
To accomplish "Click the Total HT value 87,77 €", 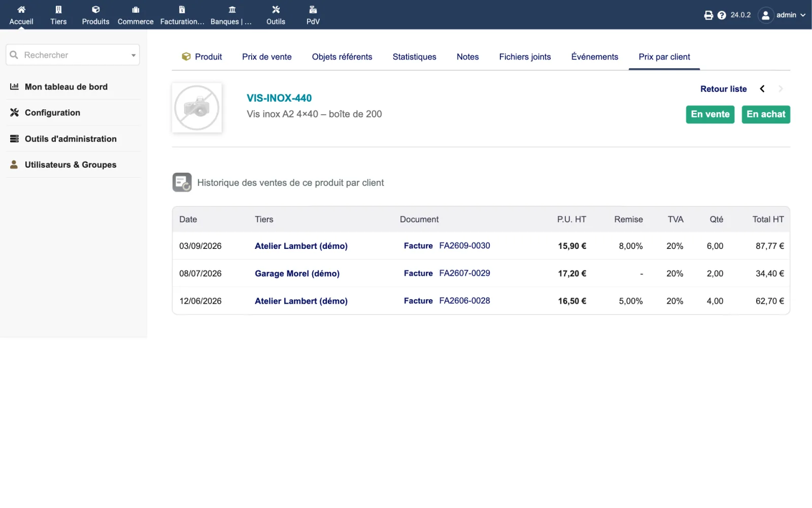I will (x=769, y=246).
